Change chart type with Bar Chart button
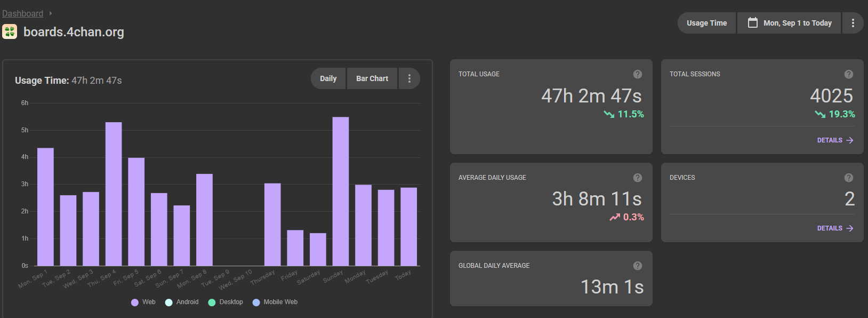This screenshot has height=318, width=868. pos(372,78)
